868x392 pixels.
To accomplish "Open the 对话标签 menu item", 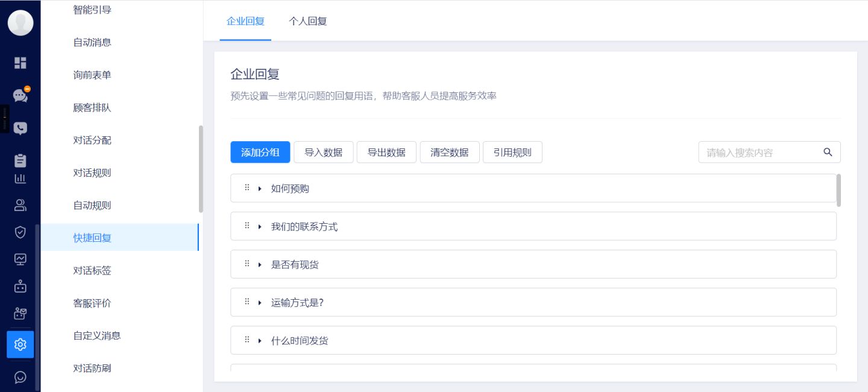I will click(x=92, y=271).
